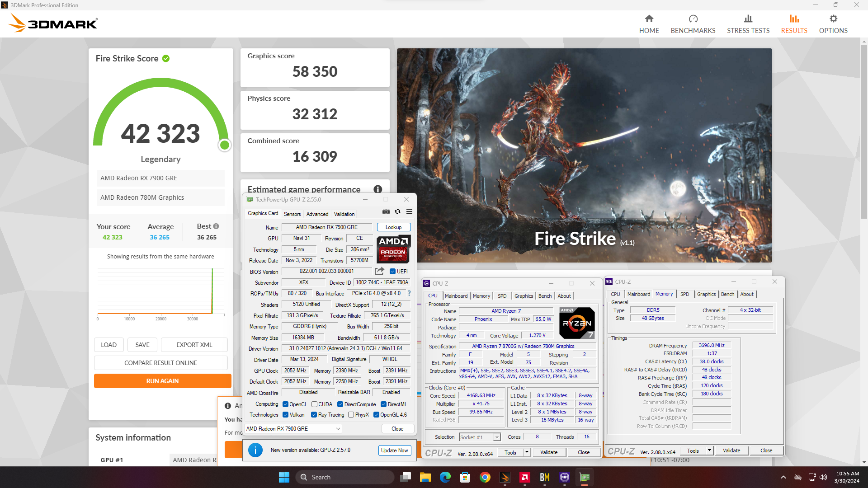
Task: Click the green validation check beside Fire Strike Score
Action: (x=166, y=58)
